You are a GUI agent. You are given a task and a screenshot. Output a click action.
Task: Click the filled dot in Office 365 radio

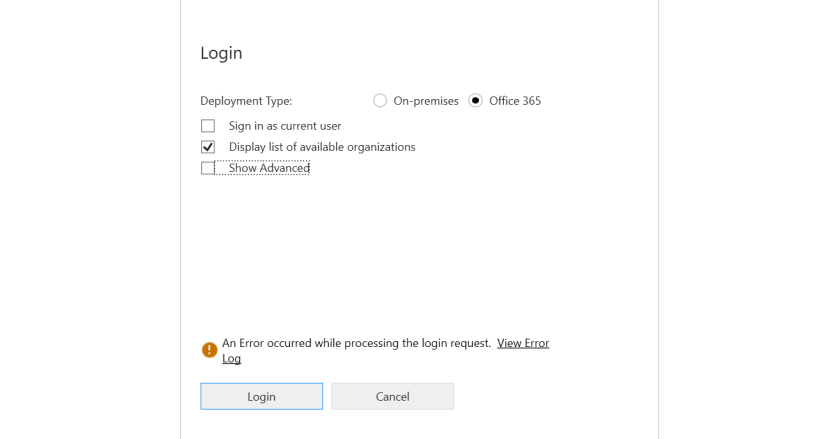(x=475, y=101)
